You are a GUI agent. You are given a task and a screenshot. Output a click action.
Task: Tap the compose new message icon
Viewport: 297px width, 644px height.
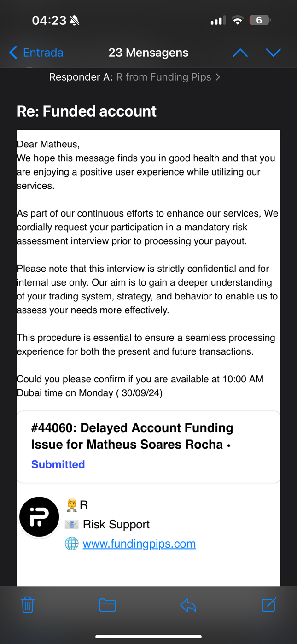(268, 604)
